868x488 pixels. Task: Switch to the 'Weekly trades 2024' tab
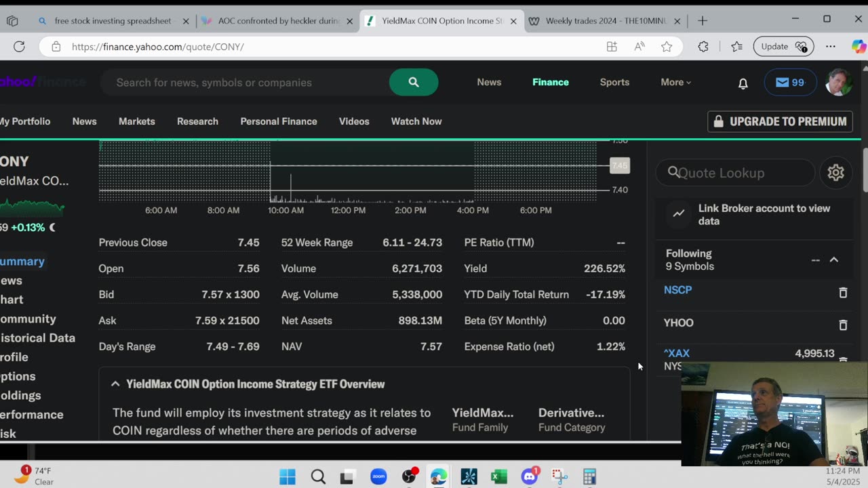[x=606, y=21]
